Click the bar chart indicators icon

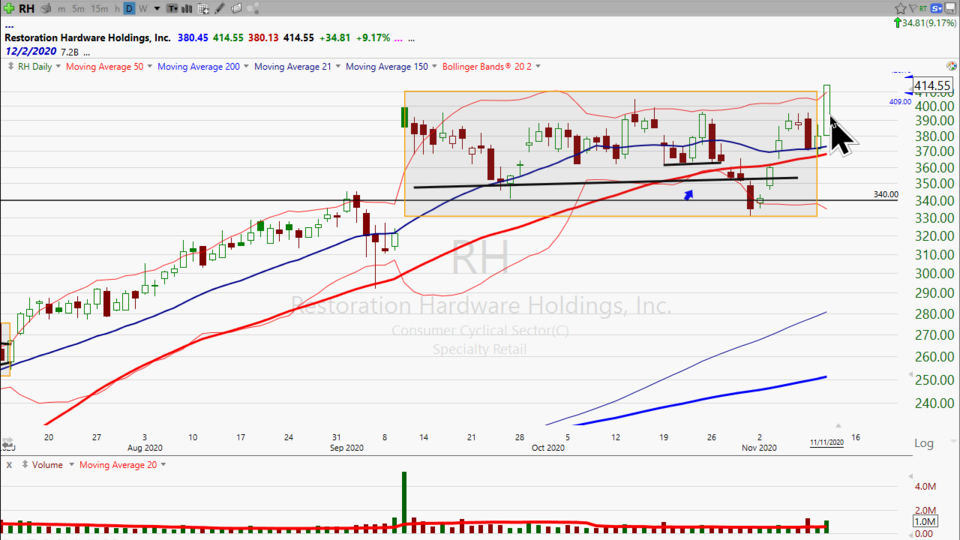click(x=187, y=9)
